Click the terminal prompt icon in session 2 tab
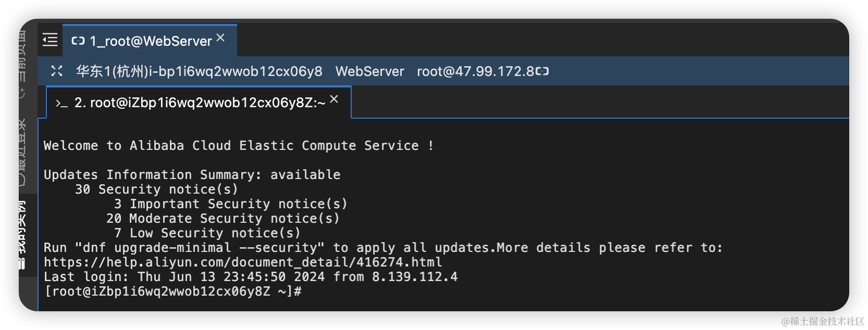This screenshot has width=868, height=330. [x=61, y=104]
